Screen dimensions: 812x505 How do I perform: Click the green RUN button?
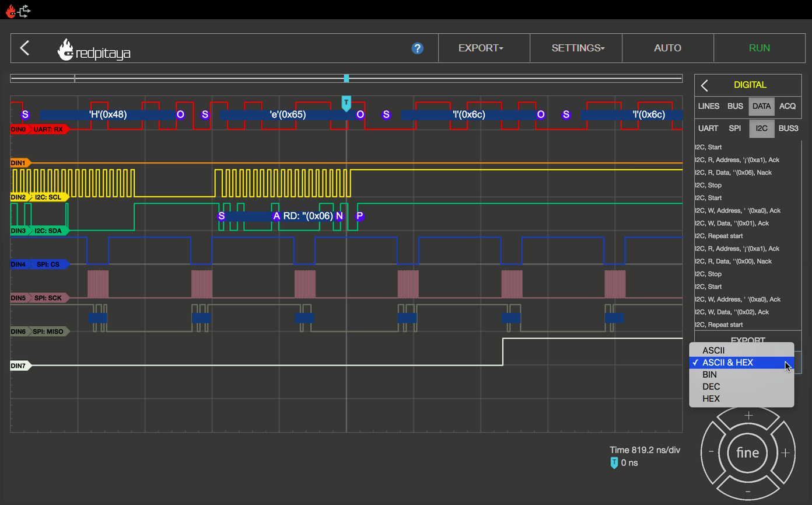759,48
